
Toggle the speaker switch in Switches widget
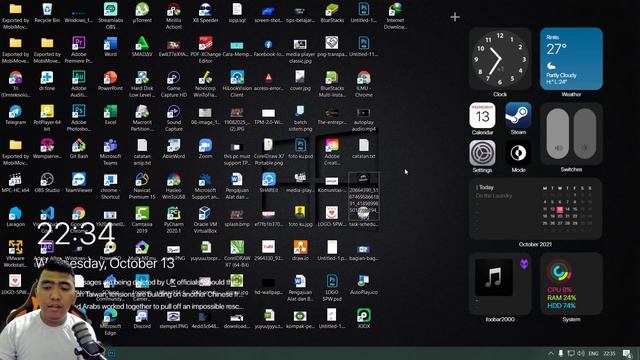click(x=557, y=133)
